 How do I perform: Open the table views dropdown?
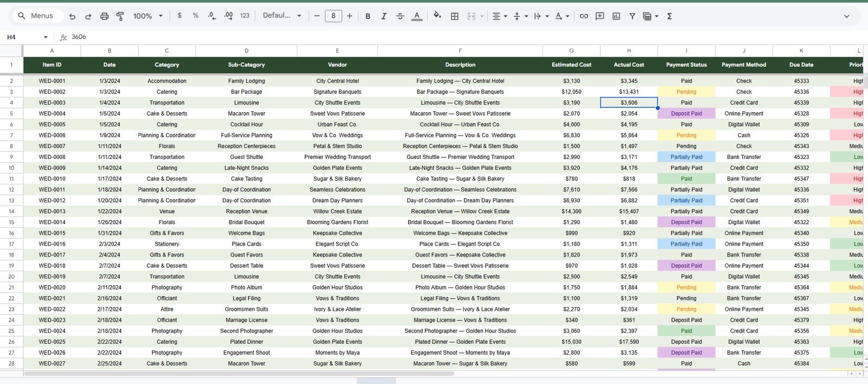[x=650, y=16]
